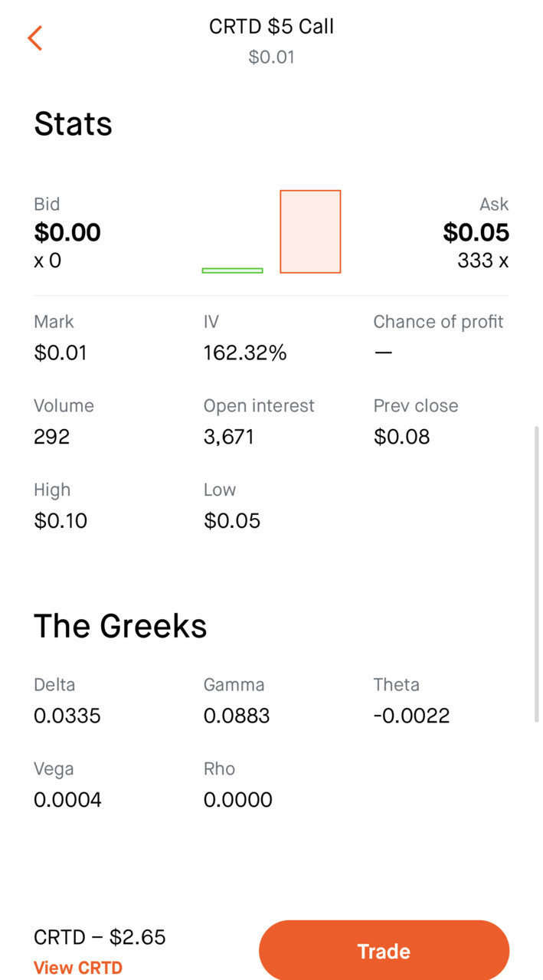Tap the Bid $0.00 price

pyautogui.click(x=67, y=232)
